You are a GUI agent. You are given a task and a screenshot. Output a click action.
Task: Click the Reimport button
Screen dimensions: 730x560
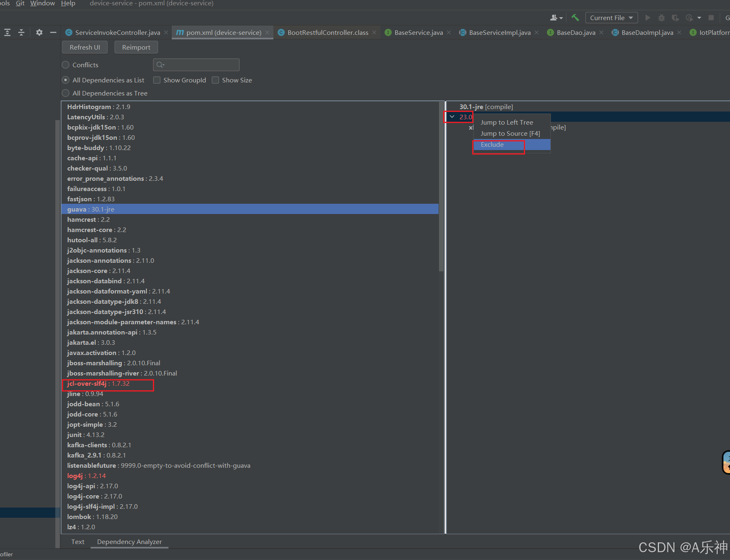[x=136, y=47]
